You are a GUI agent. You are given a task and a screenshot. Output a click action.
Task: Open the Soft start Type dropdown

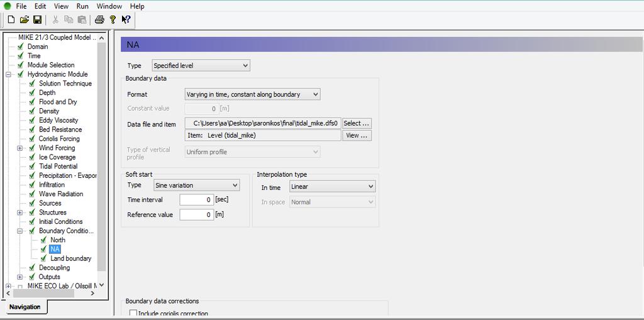coord(197,185)
